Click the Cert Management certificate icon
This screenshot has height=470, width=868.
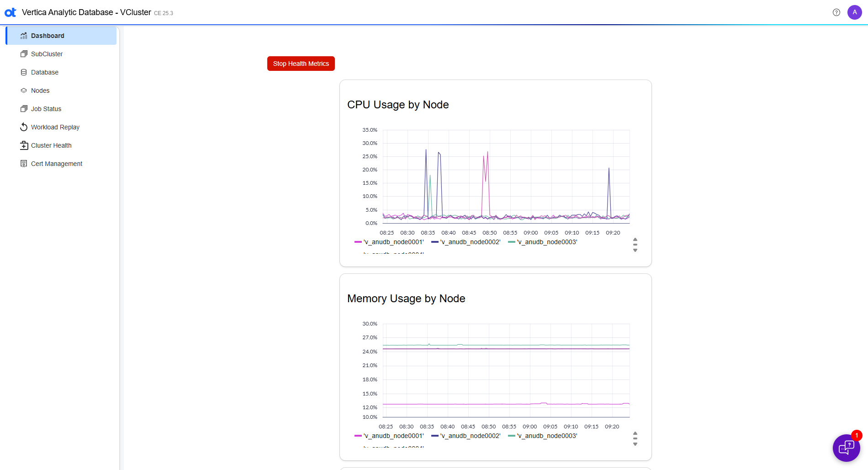coord(24,164)
